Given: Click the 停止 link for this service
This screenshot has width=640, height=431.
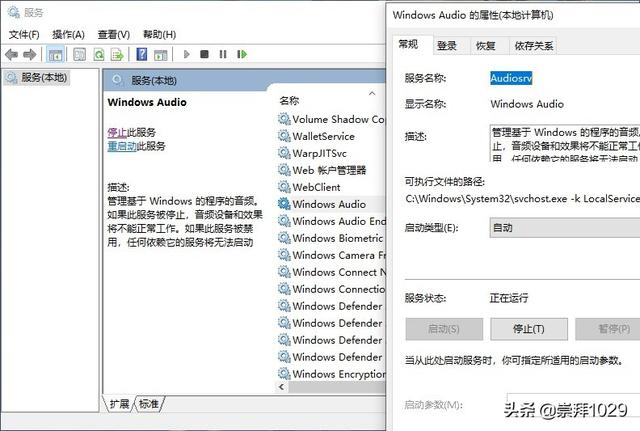Looking at the screenshot, I should tap(117, 132).
